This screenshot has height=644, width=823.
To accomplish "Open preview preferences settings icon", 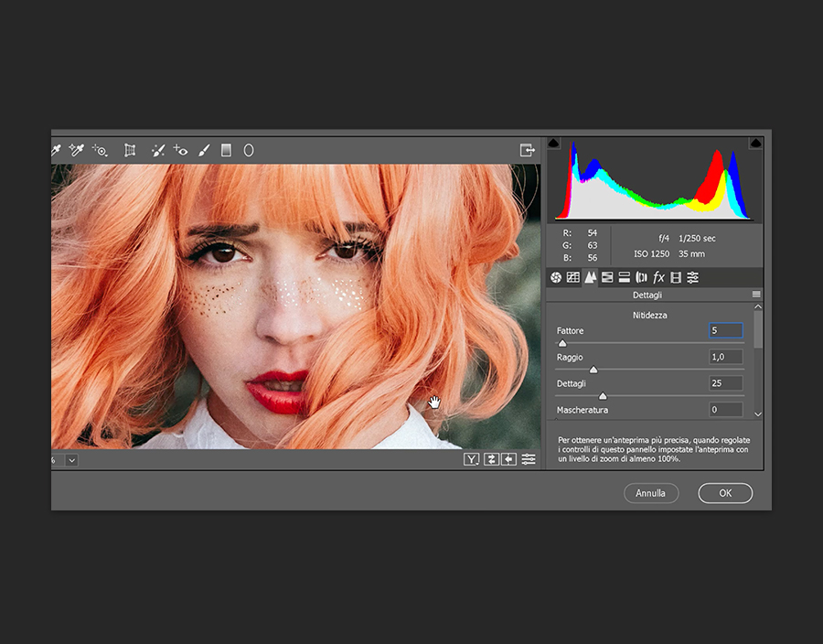I will coord(529,459).
